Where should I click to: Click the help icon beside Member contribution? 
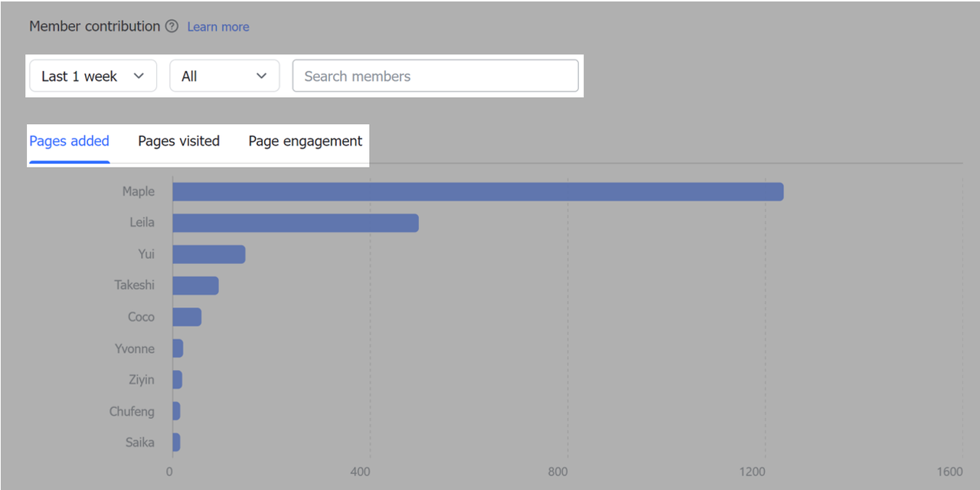click(171, 27)
